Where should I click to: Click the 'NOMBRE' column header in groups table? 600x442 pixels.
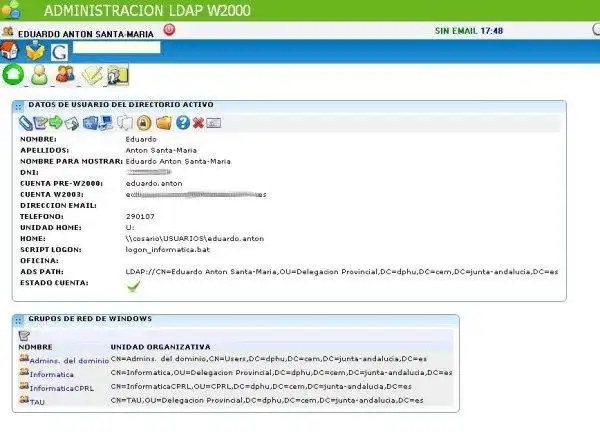tap(36, 347)
